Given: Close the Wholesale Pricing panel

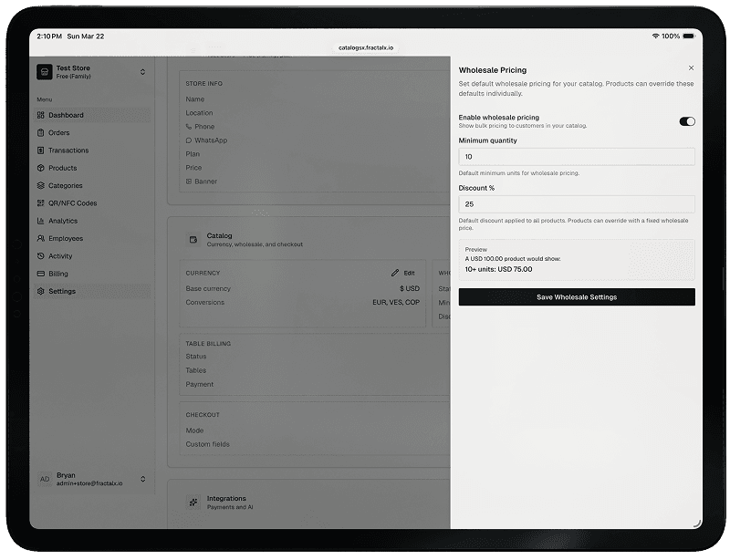Looking at the screenshot, I should pyautogui.click(x=691, y=68).
